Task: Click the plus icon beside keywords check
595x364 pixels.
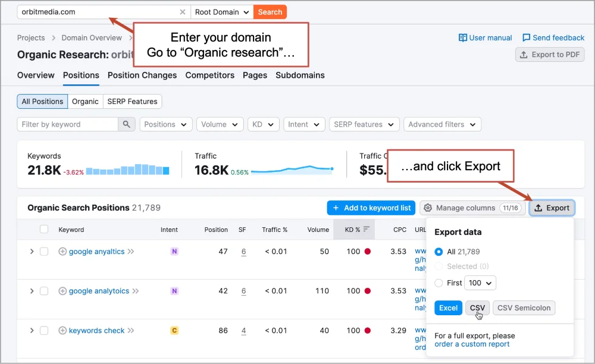Action: [62, 330]
